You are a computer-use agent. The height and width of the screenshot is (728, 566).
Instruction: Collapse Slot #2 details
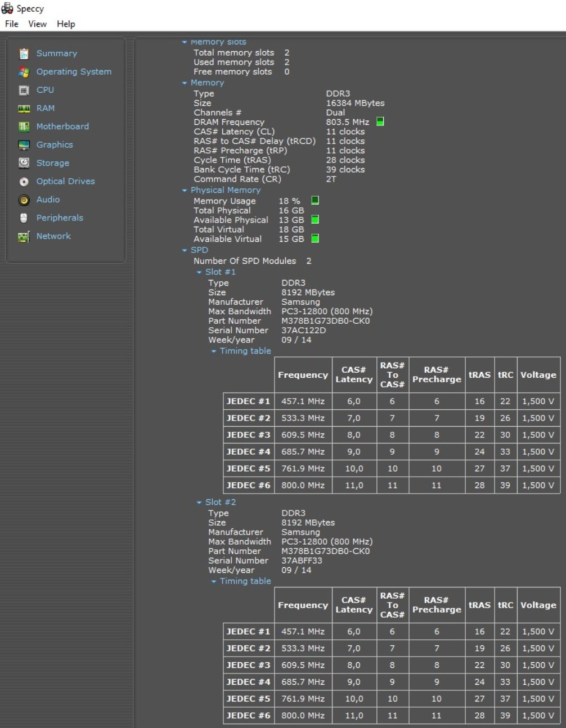point(199,503)
